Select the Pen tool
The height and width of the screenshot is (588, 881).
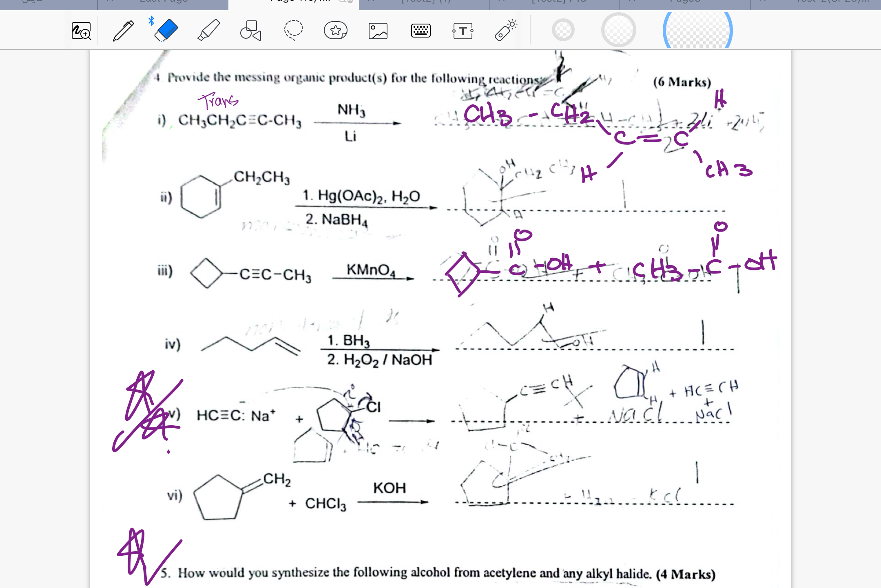(123, 31)
